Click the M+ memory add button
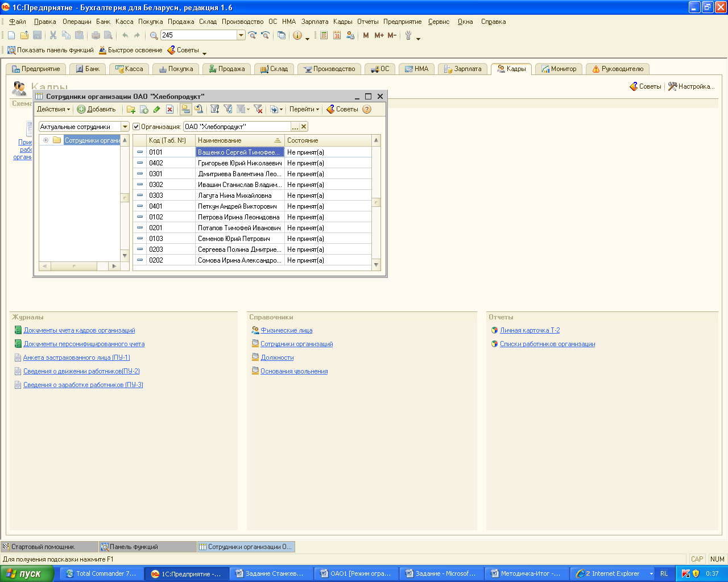Screen dimensions: 728x582 [379, 35]
